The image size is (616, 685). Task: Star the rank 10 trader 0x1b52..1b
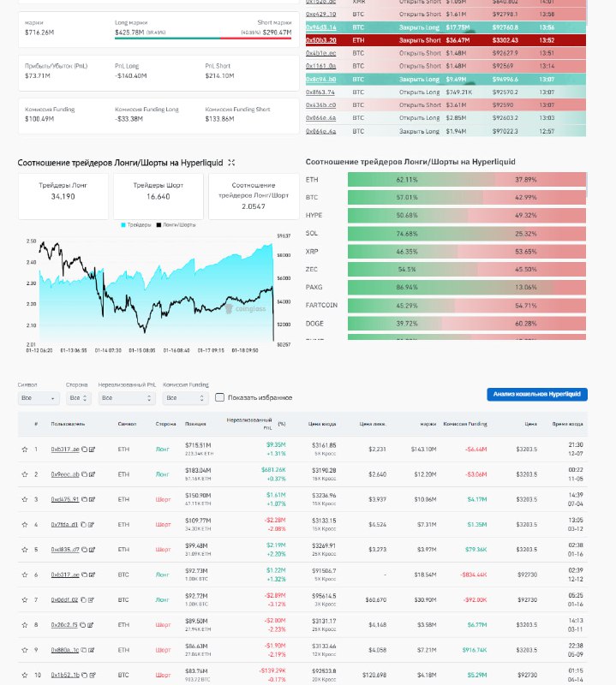(24, 675)
